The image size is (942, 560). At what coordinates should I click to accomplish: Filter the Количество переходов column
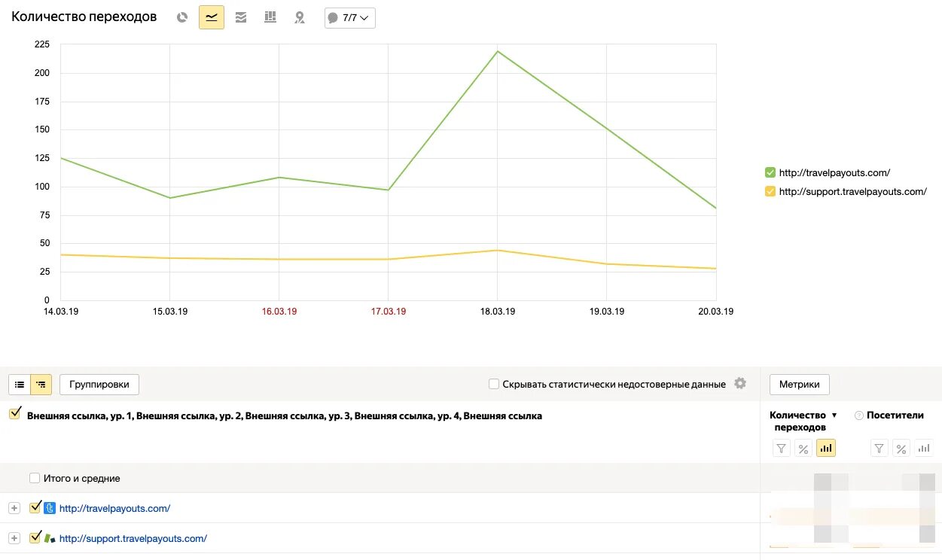pos(782,449)
